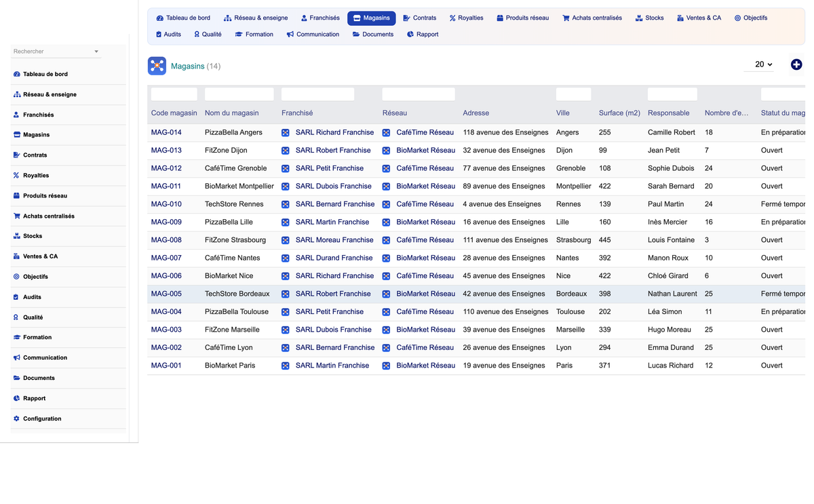
Task: Open the MAG-001 store record link
Action: pyautogui.click(x=166, y=366)
